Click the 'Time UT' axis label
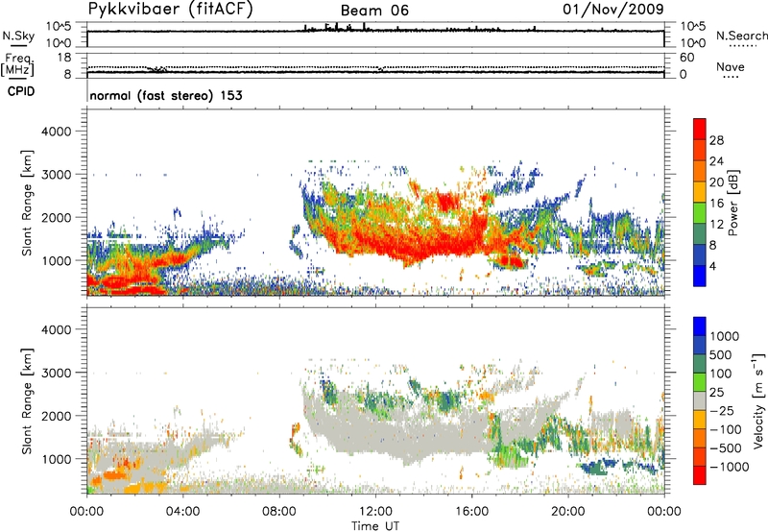The height and width of the screenshot is (532, 768). click(x=375, y=526)
